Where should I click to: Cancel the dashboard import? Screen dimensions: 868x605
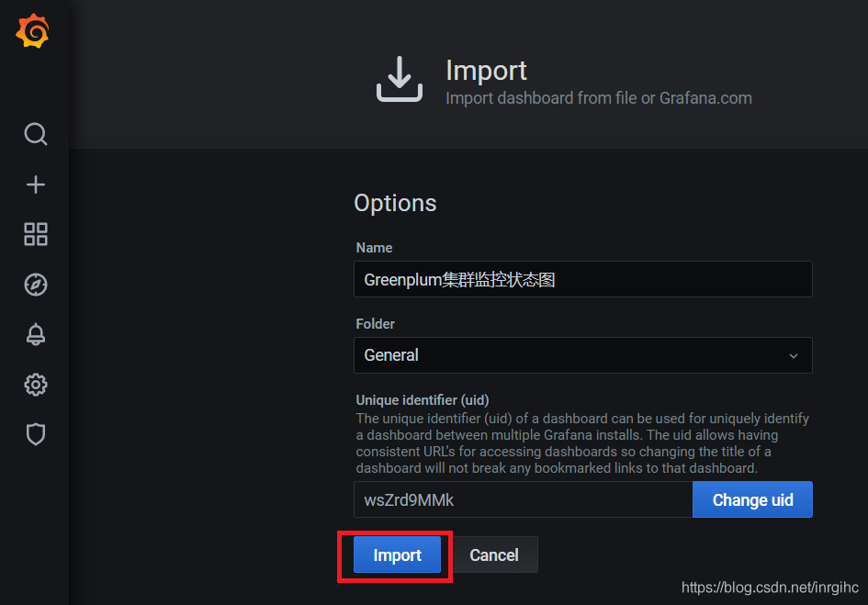point(494,555)
